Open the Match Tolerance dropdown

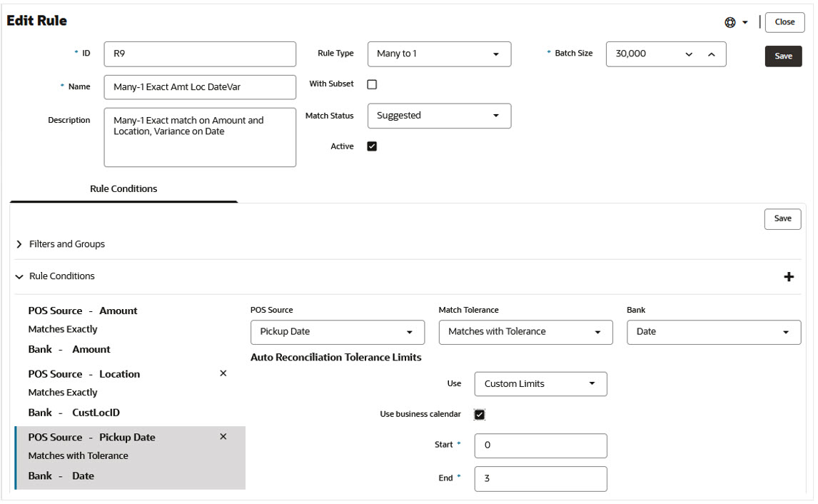point(526,333)
